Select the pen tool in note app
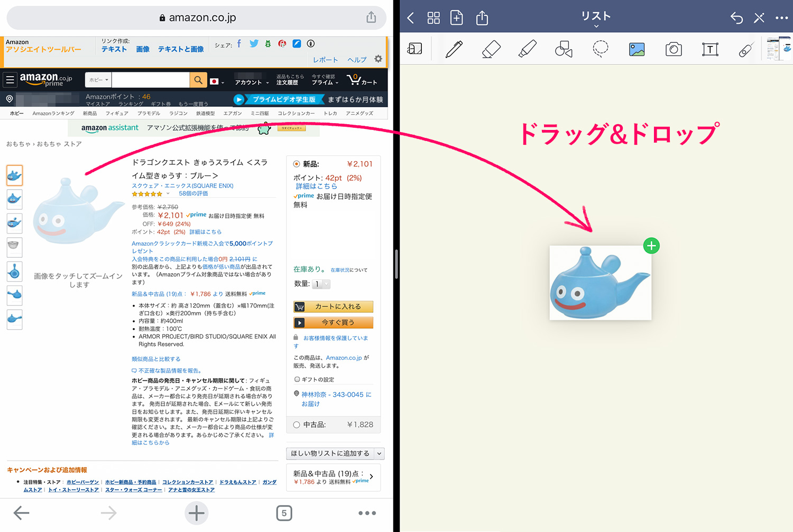 point(454,49)
